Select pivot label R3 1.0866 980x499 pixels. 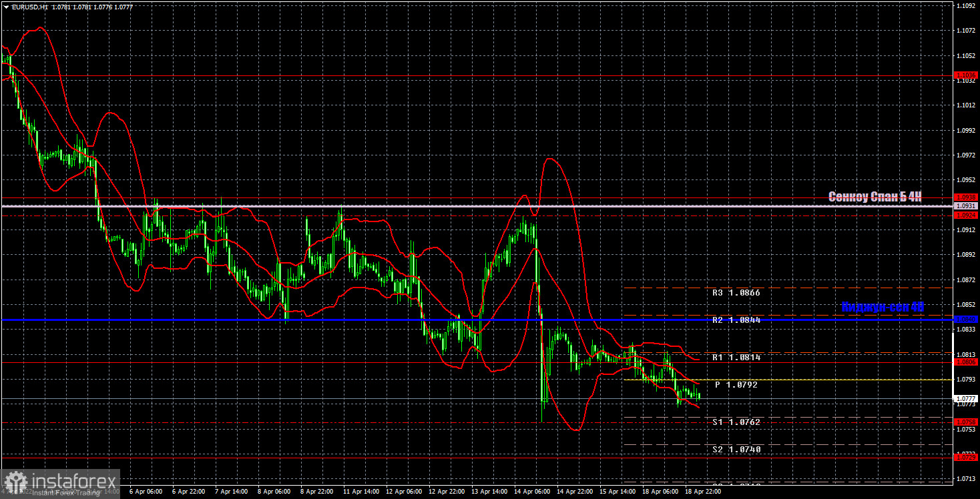tap(735, 293)
